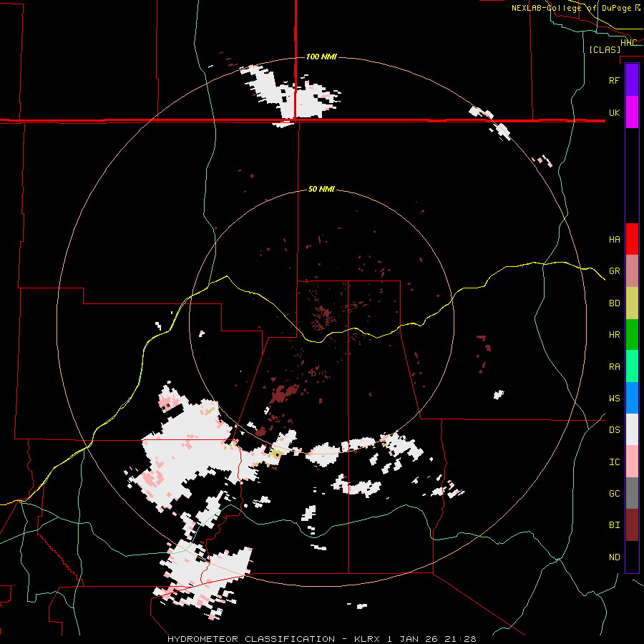Click the BD legend label
The width and height of the screenshot is (644, 644).
tap(614, 303)
